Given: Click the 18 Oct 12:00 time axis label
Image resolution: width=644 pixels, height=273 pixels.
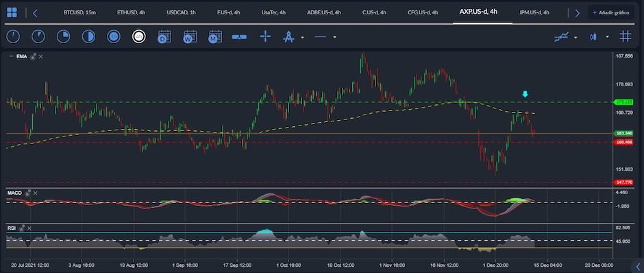Looking at the screenshot, I should [340, 265].
